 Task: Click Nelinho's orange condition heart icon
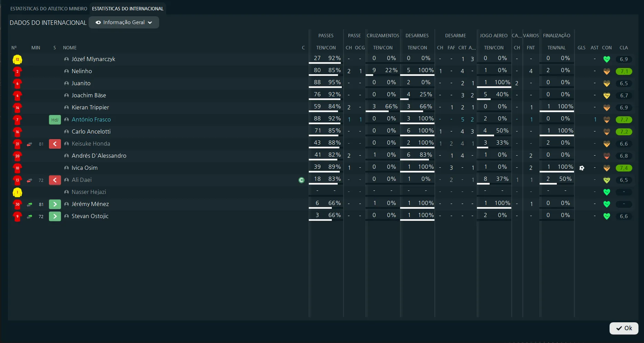[x=607, y=71]
